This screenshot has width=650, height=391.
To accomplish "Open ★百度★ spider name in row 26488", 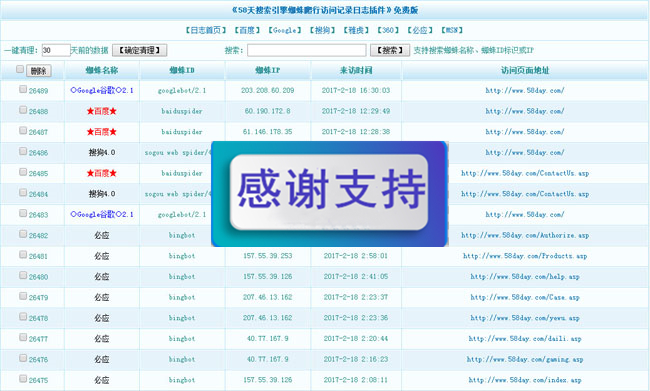I will coord(102,111).
